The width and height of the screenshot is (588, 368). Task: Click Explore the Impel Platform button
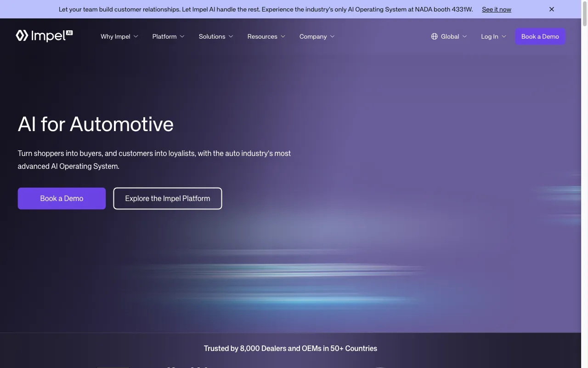(168, 198)
